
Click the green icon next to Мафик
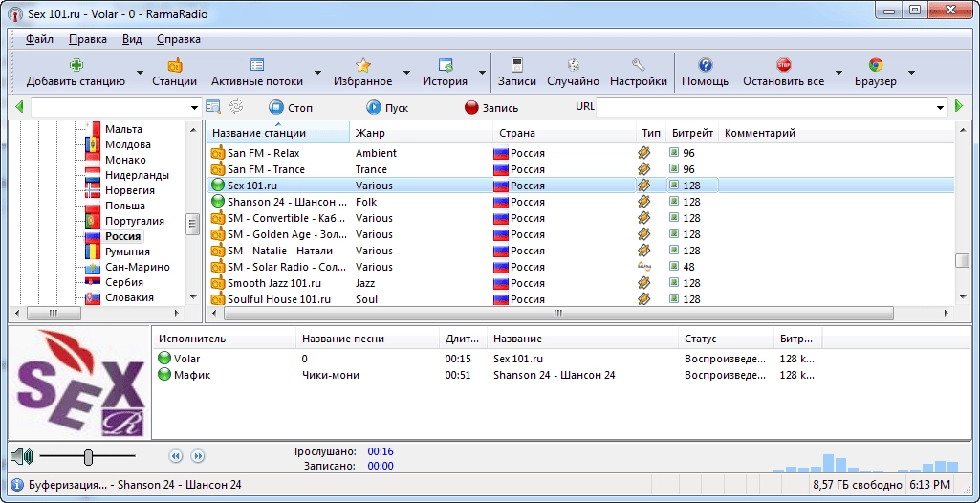pyautogui.click(x=164, y=375)
